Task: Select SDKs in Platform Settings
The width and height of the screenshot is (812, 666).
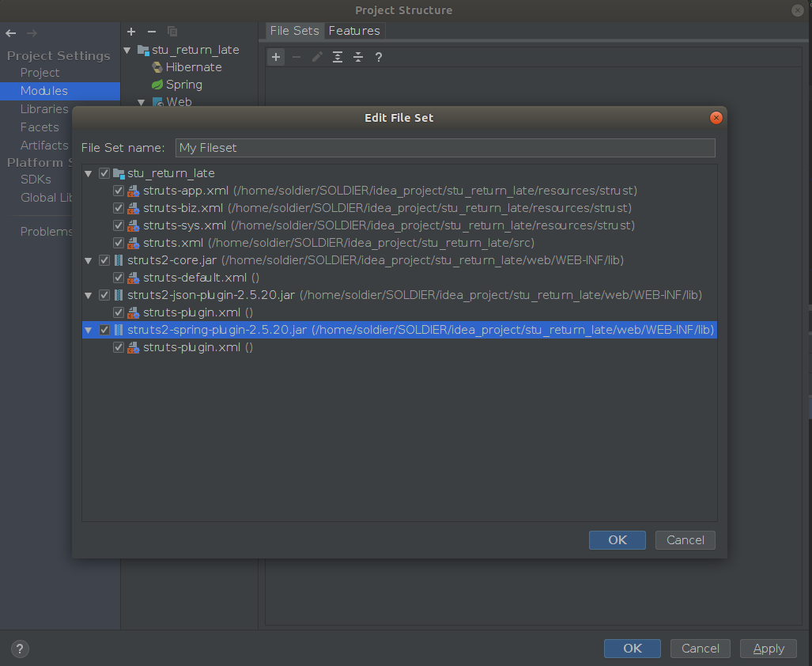Action: tap(36, 180)
